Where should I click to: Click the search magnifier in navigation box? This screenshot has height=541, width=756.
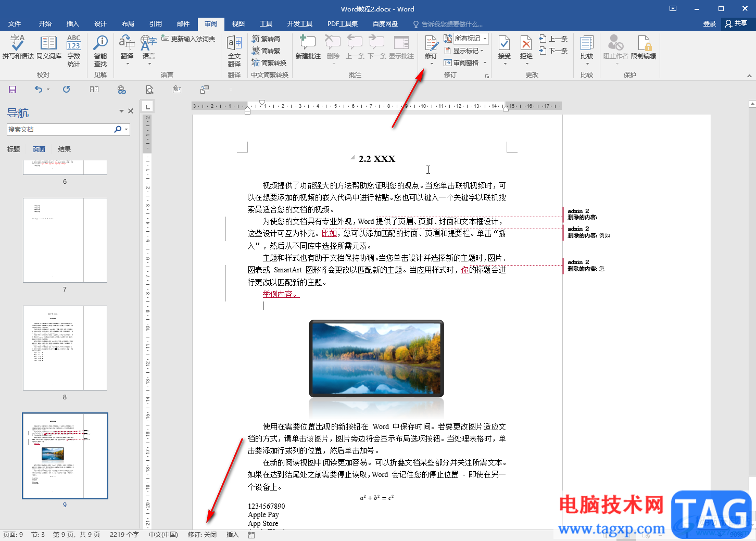point(118,129)
